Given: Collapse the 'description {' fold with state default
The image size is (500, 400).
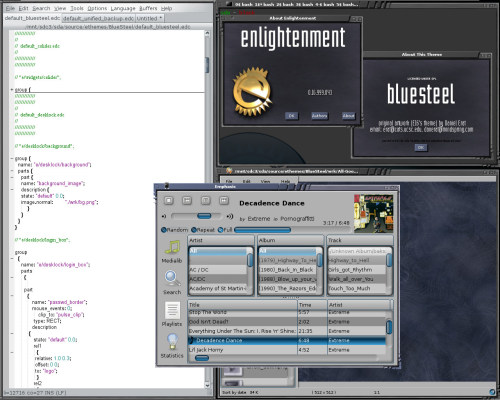Looking at the screenshot, I should pos(12,190).
